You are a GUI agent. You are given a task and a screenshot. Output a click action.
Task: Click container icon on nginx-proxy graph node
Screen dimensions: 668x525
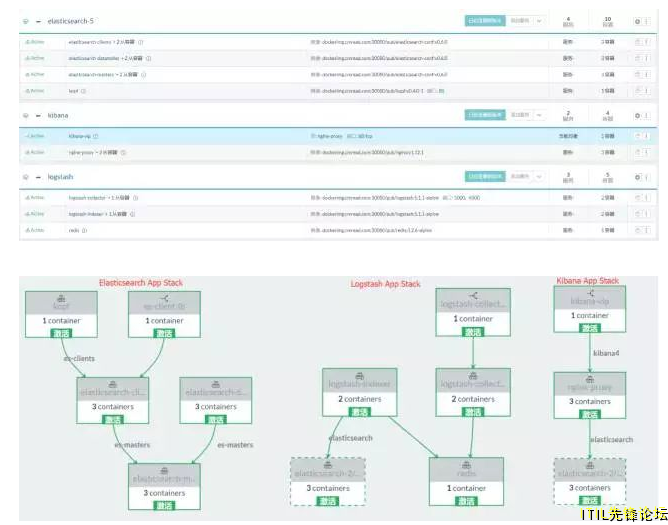tap(590, 379)
